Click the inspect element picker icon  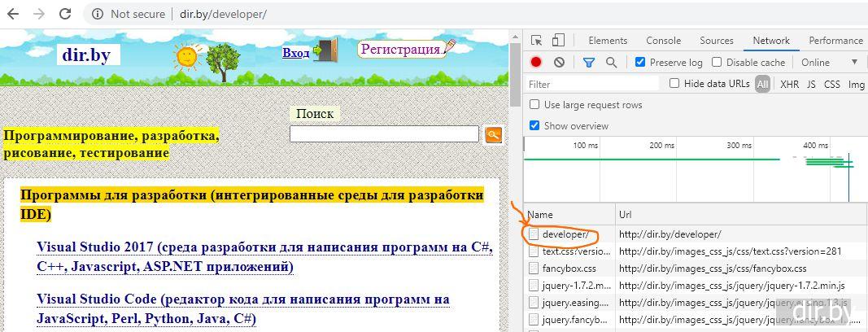(x=536, y=41)
